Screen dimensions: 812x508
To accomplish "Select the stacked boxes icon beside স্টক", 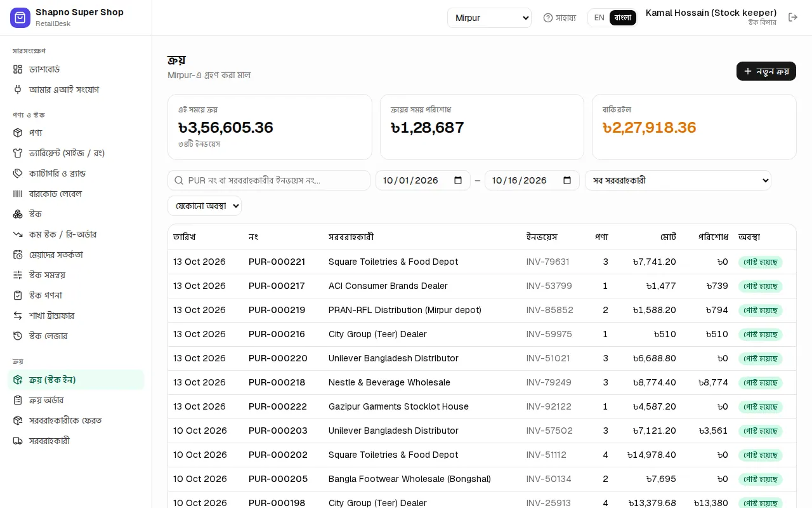I will pos(18,214).
